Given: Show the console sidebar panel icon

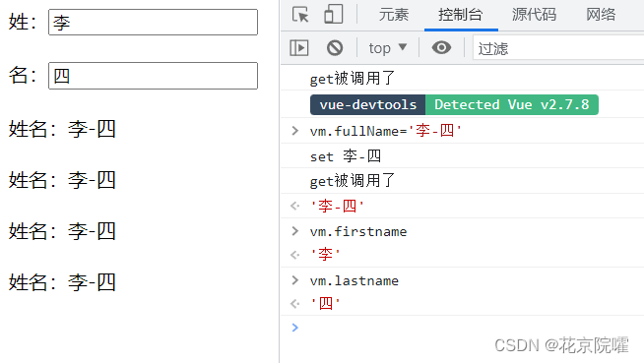Looking at the screenshot, I should (x=299, y=48).
